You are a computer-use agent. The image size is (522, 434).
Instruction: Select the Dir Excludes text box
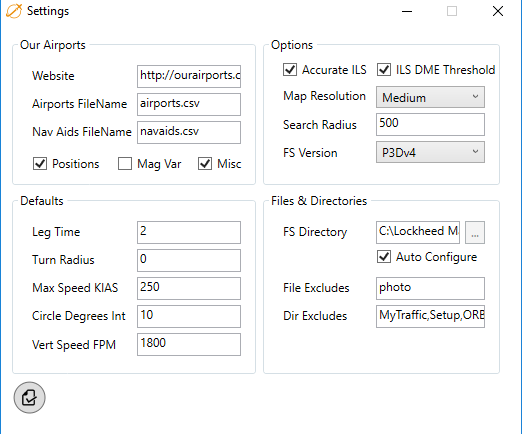coord(430,316)
